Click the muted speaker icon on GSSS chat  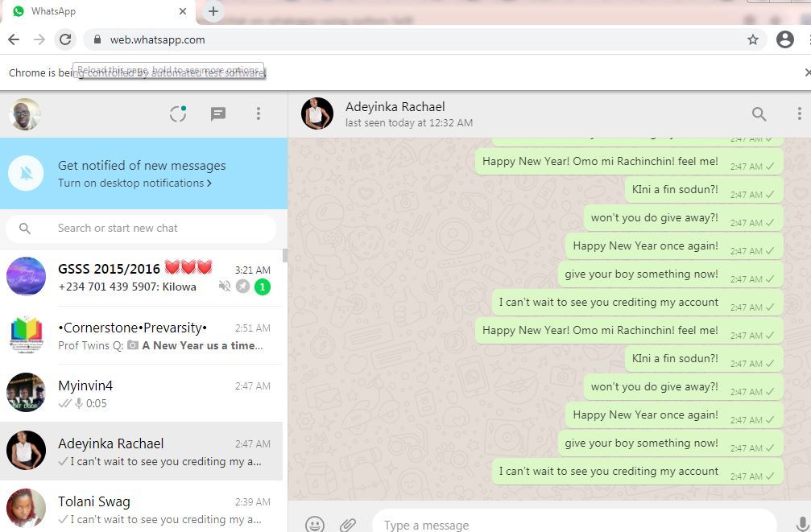click(x=225, y=286)
